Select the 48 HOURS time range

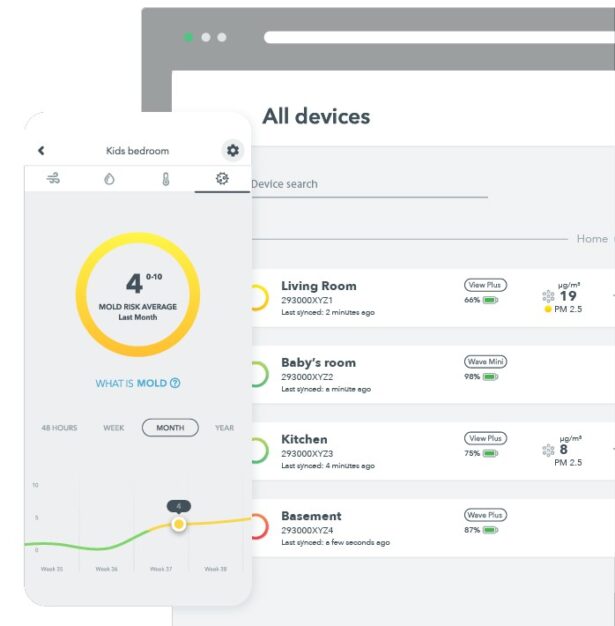(60, 428)
